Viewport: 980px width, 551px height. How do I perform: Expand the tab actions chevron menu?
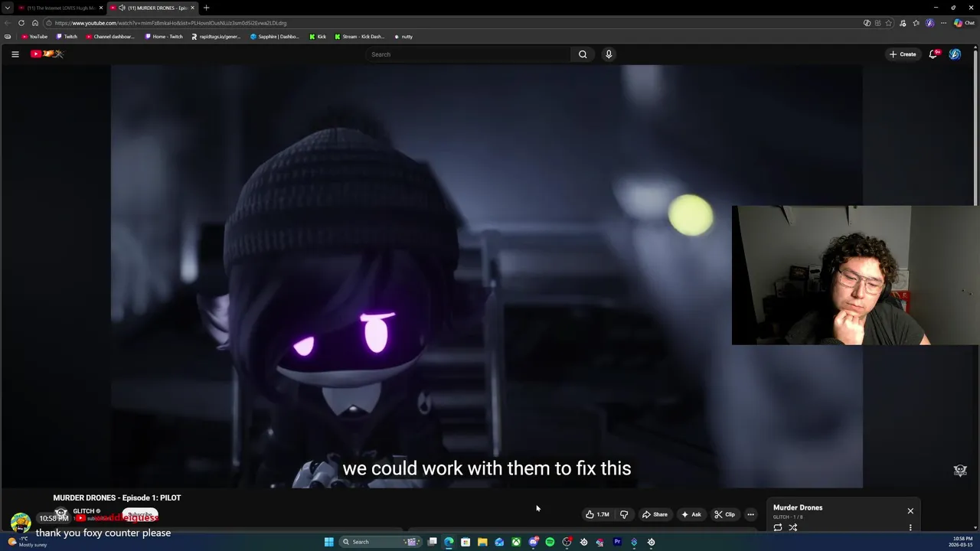coord(8,8)
